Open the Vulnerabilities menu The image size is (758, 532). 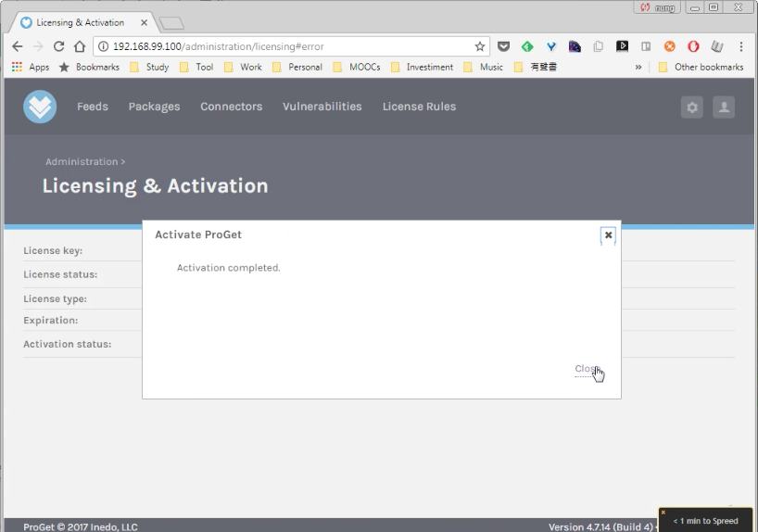point(322,107)
